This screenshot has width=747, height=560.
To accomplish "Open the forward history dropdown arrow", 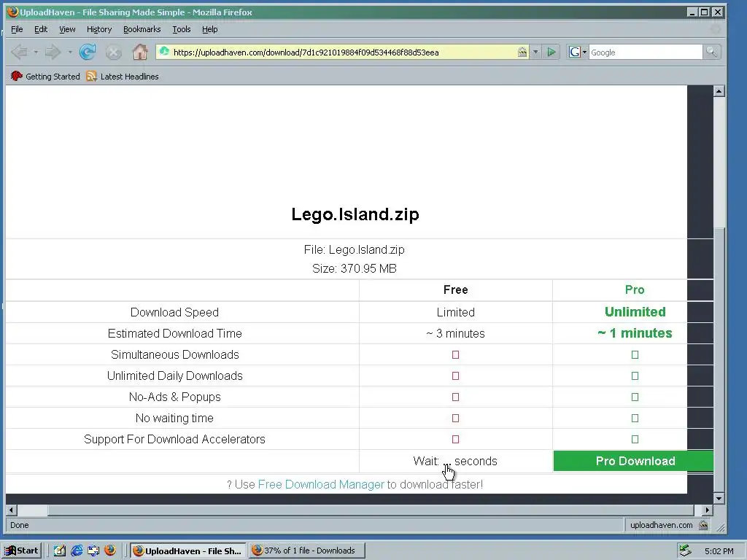I will tap(69, 52).
